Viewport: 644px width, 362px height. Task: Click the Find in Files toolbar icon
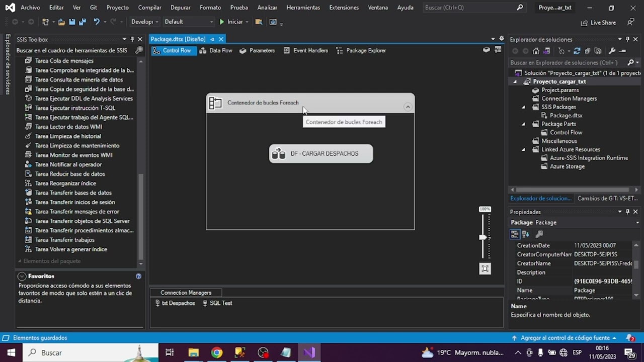[258, 22]
